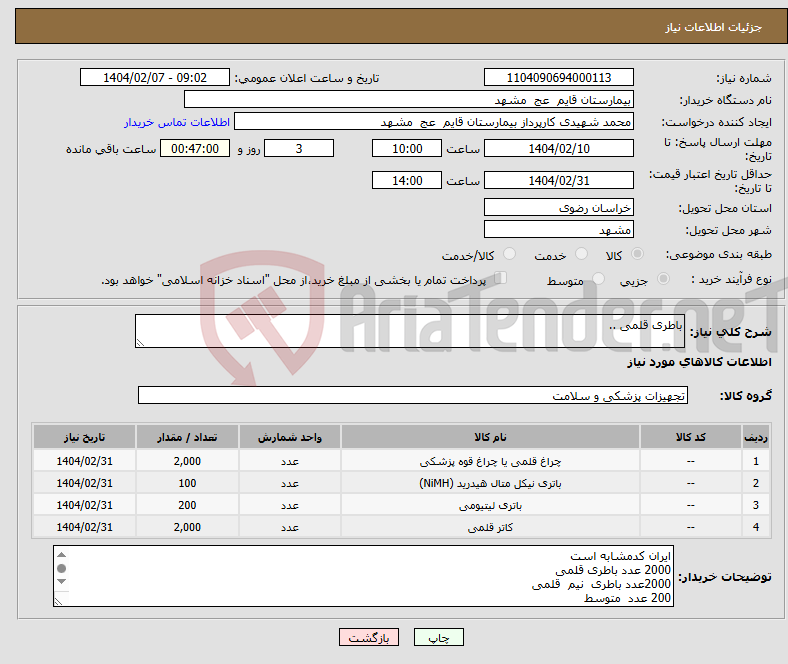
Task: Click item باتری نیکل متال هیدرید (NiMH)
Action: (x=490, y=483)
